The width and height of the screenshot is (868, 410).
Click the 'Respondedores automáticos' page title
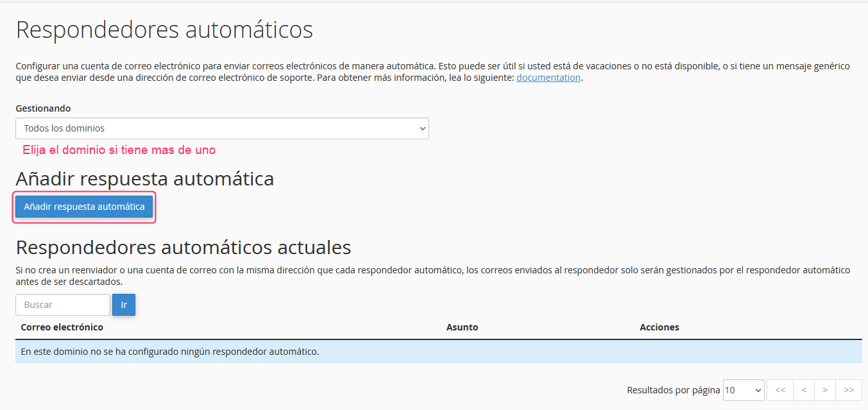coord(164,30)
